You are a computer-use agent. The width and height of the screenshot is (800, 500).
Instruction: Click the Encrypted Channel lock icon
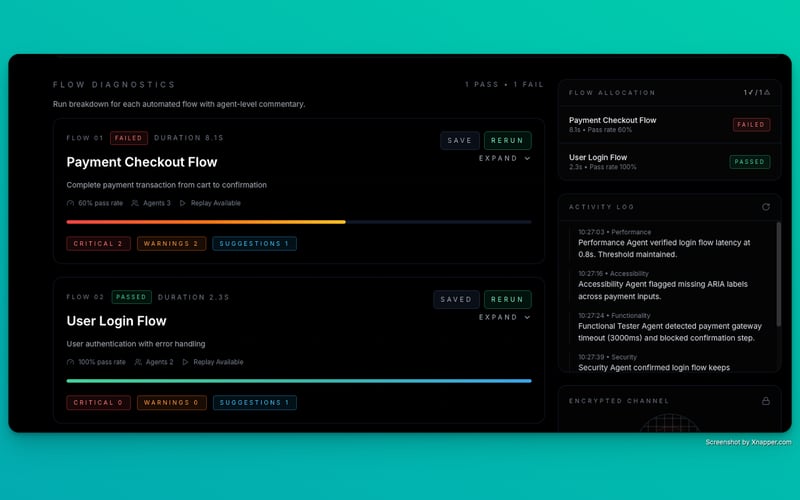(x=765, y=401)
